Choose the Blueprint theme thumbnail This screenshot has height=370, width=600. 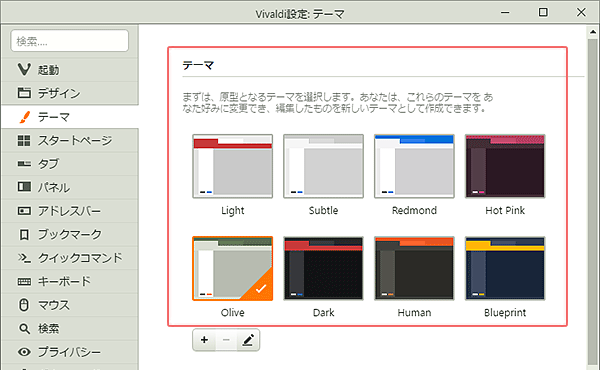505,268
